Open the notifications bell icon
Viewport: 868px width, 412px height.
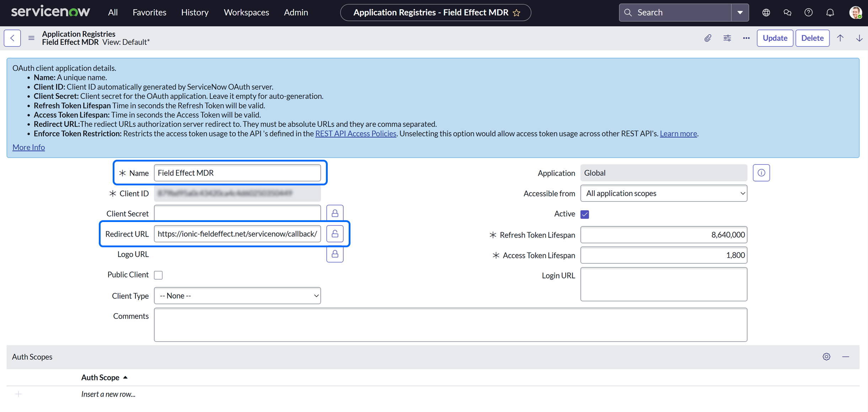pos(830,12)
